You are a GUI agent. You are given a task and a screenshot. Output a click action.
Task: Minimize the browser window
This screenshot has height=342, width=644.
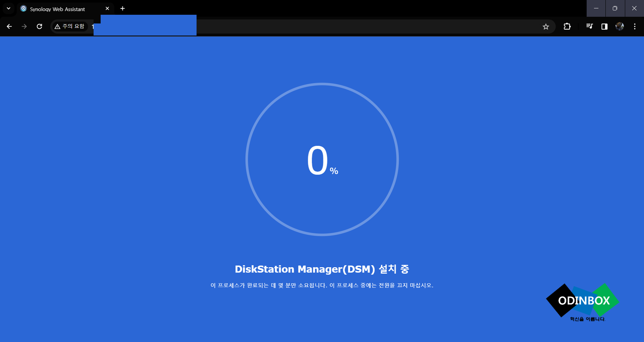tap(596, 8)
